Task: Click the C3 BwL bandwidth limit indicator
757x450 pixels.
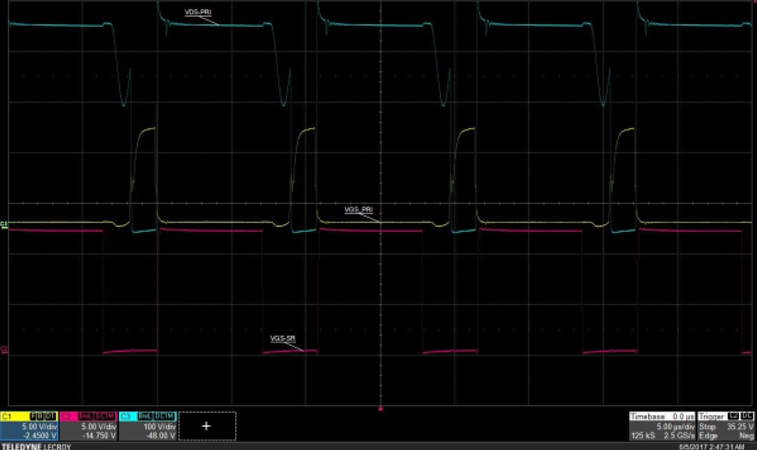Action: 145,416
